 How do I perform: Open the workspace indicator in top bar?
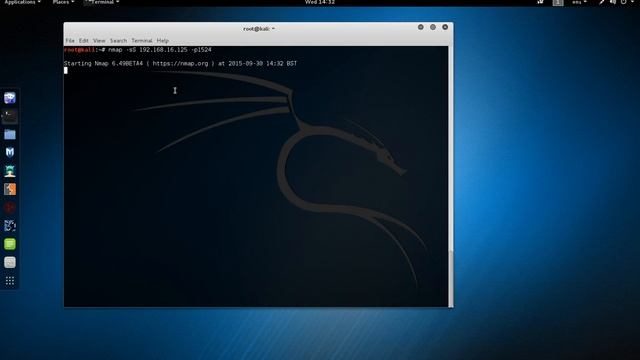pos(558,2)
